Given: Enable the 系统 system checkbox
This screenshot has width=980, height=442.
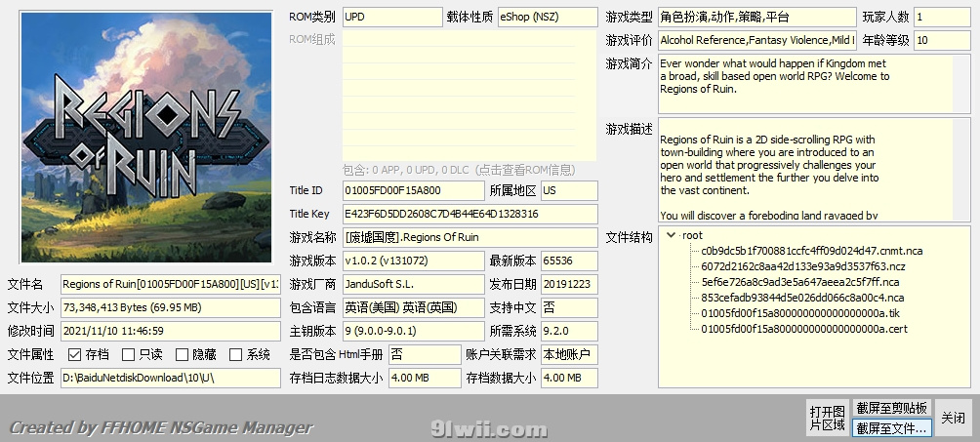Looking at the screenshot, I should tap(235, 354).
